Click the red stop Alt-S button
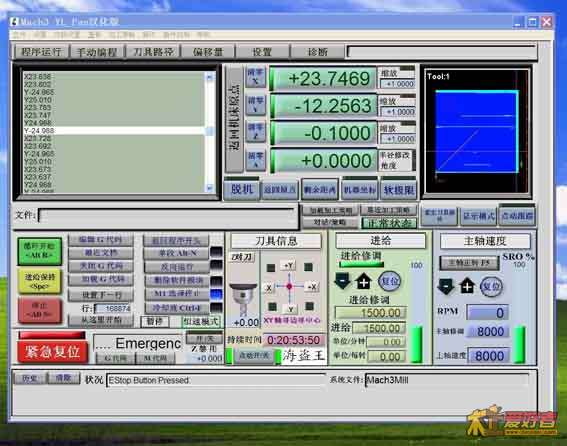Viewport: 567px width, 446px height. pyautogui.click(x=40, y=310)
